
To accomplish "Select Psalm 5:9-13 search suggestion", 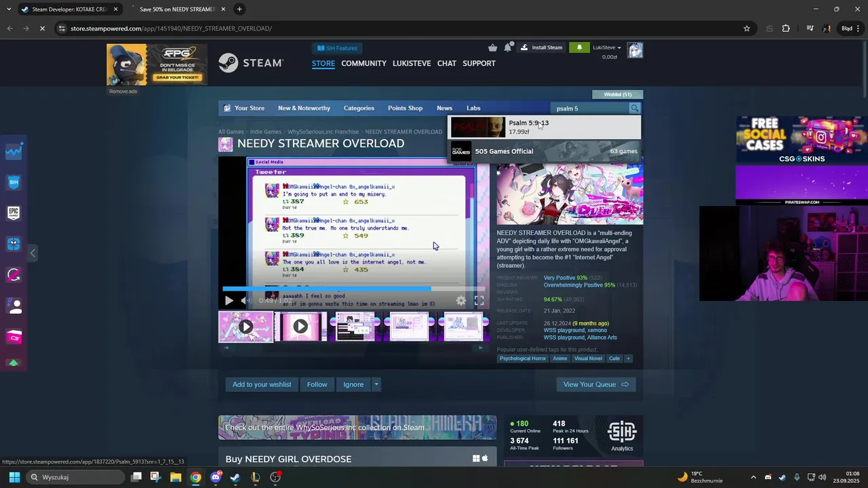I will [x=545, y=127].
